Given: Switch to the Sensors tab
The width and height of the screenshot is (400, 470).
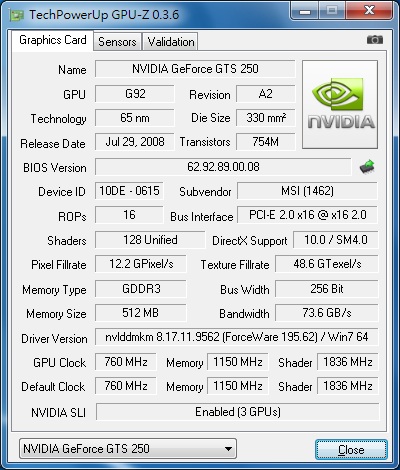Looking at the screenshot, I should coord(117,42).
